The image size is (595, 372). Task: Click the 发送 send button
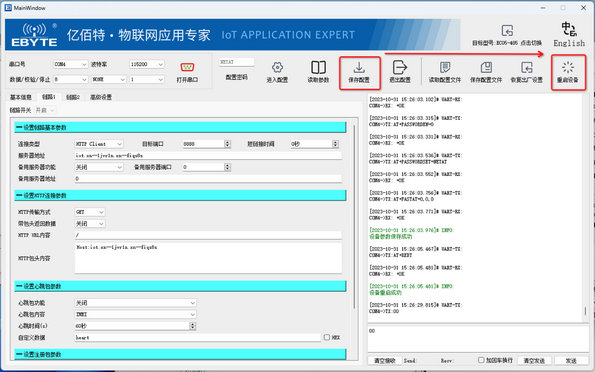click(x=571, y=361)
